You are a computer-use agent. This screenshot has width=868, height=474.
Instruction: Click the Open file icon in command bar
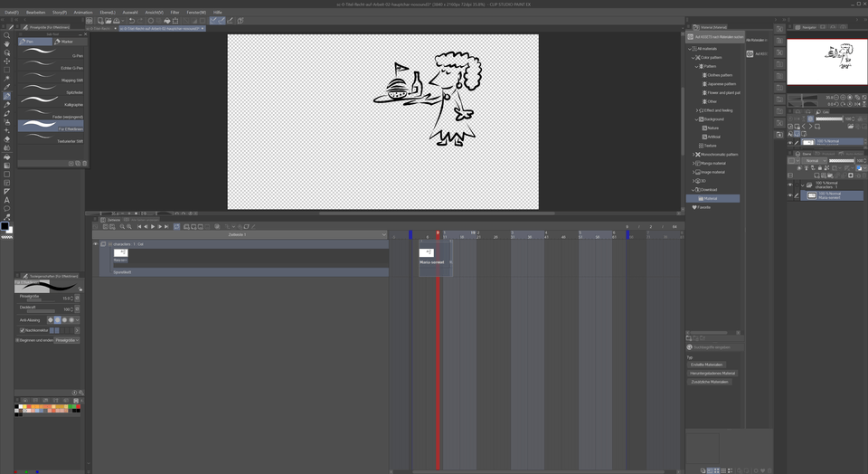tap(108, 21)
